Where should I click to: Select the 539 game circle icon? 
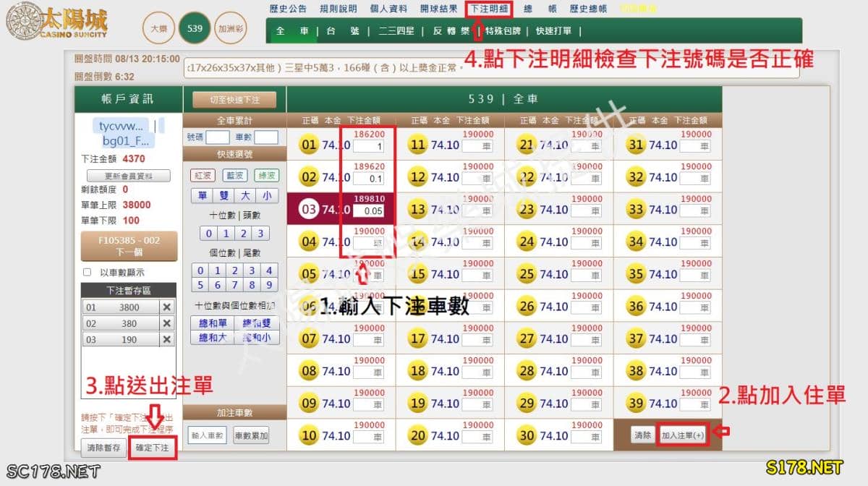(194, 29)
